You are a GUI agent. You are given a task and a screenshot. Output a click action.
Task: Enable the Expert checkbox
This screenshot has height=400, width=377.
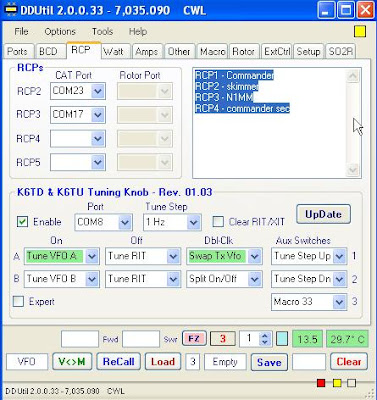tap(18, 302)
